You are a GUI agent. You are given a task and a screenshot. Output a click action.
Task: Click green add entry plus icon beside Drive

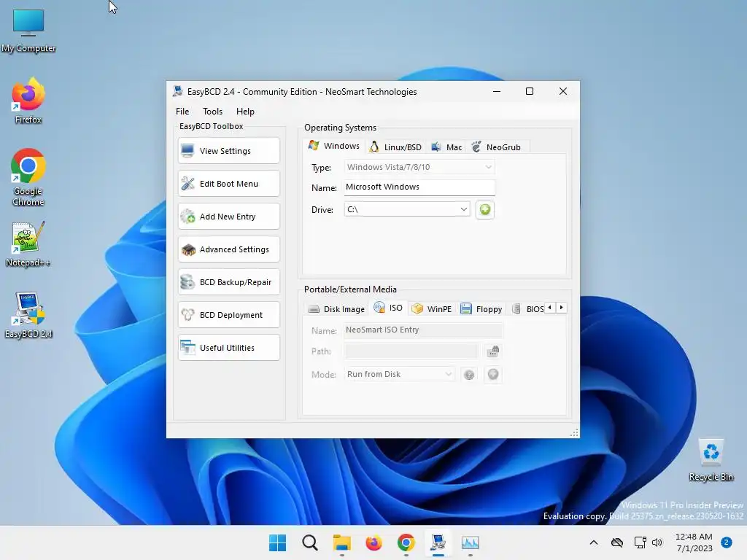[x=485, y=209]
